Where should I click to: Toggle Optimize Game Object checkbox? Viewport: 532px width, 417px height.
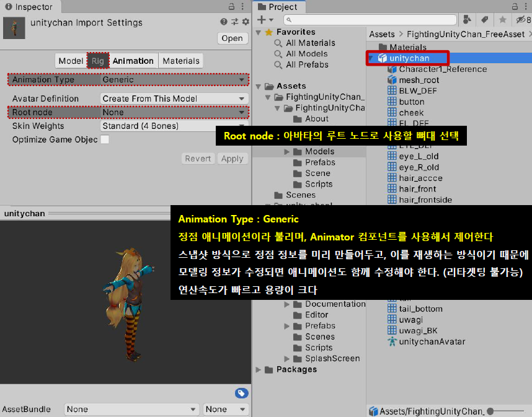pos(105,139)
